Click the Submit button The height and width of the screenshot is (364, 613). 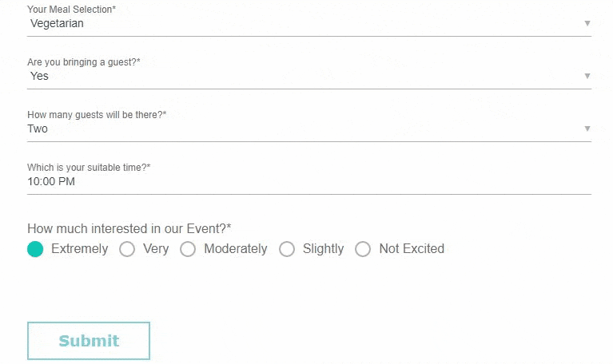89,341
